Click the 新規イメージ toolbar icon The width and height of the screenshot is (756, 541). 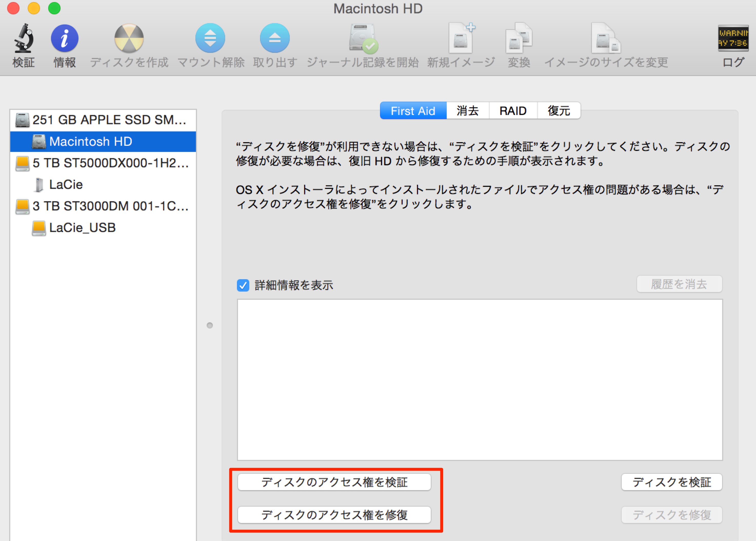tap(461, 38)
